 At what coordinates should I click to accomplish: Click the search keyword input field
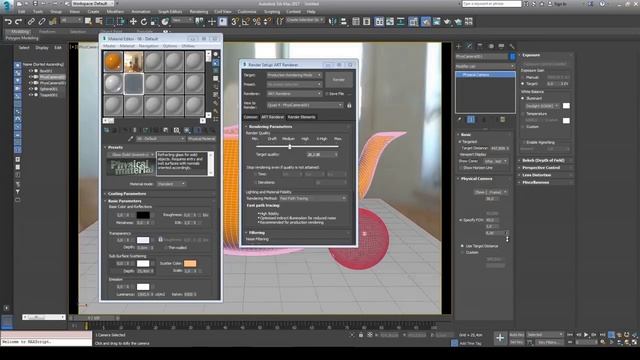[x=491, y=4]
